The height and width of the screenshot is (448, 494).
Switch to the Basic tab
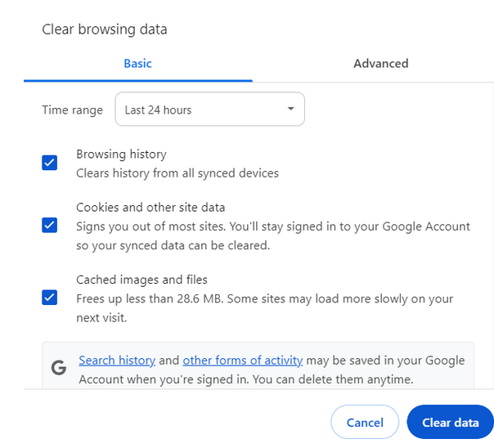(137, 63)
